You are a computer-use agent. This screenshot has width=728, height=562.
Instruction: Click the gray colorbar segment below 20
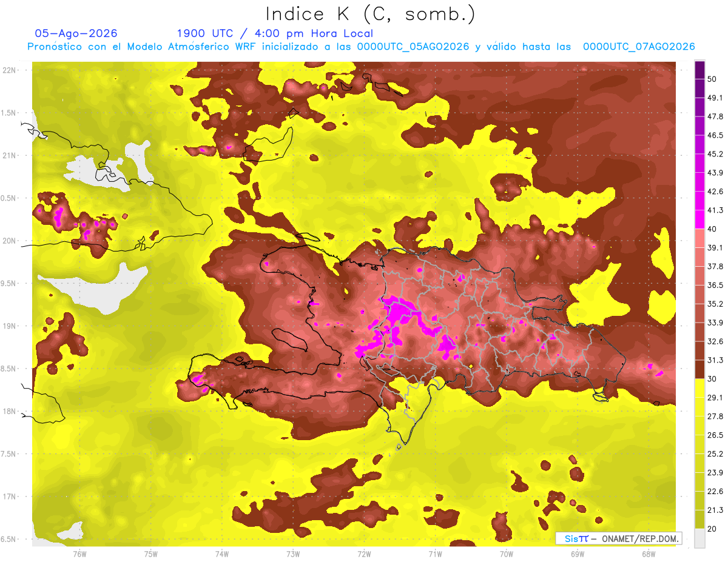point(699,538)
